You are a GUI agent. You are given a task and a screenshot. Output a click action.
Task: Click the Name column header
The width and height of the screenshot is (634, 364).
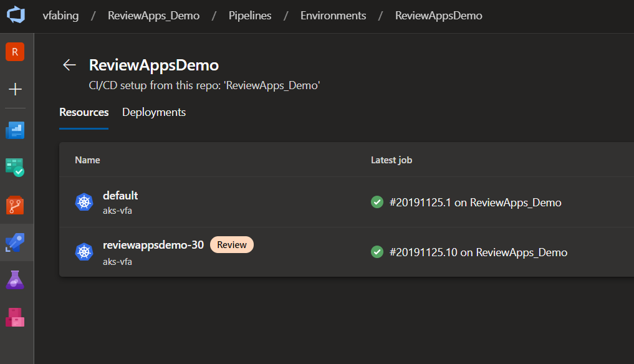point(87,160)
